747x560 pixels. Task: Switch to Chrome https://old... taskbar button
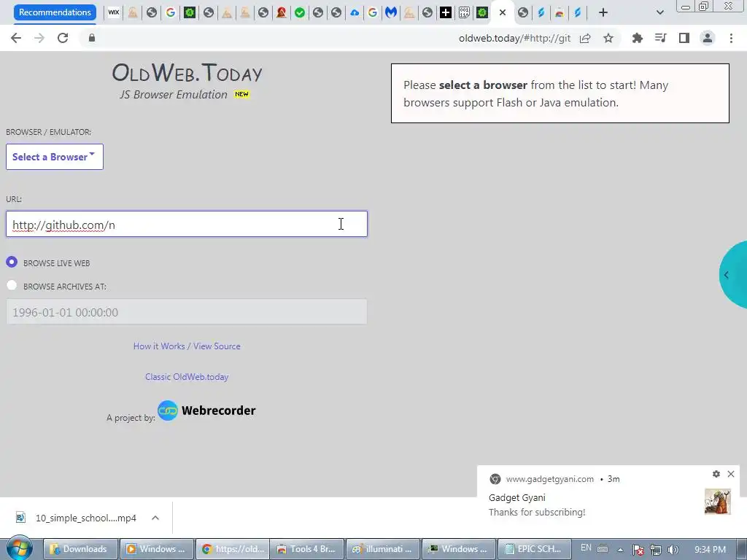232,549
